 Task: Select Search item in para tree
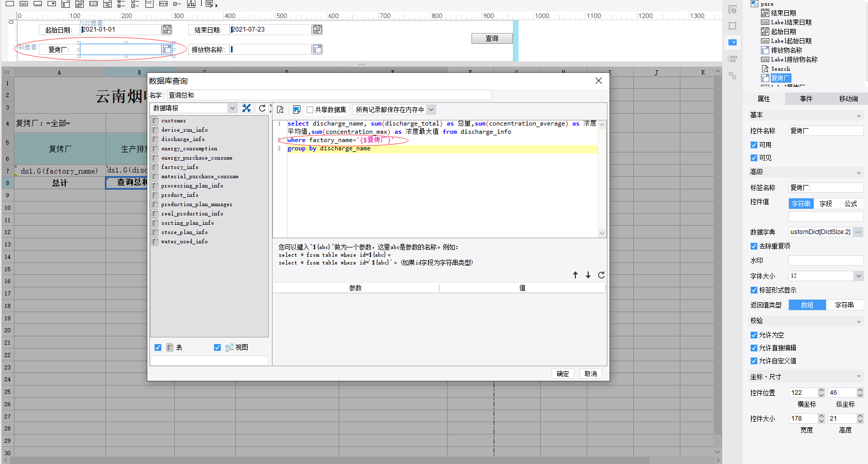point(780,69)
